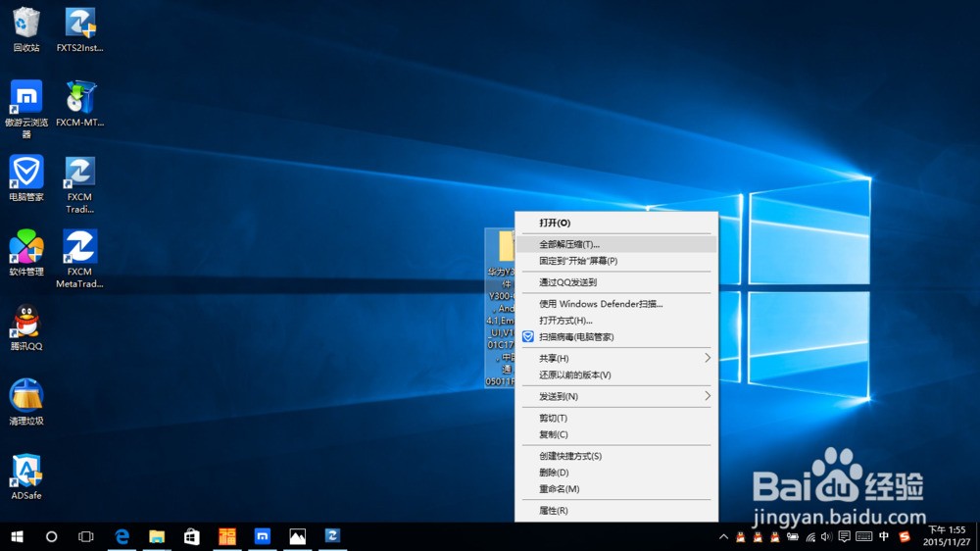Open Action Center notifications icon
Viewport: 980px width, 551px height.
click(x=844, y=536)
